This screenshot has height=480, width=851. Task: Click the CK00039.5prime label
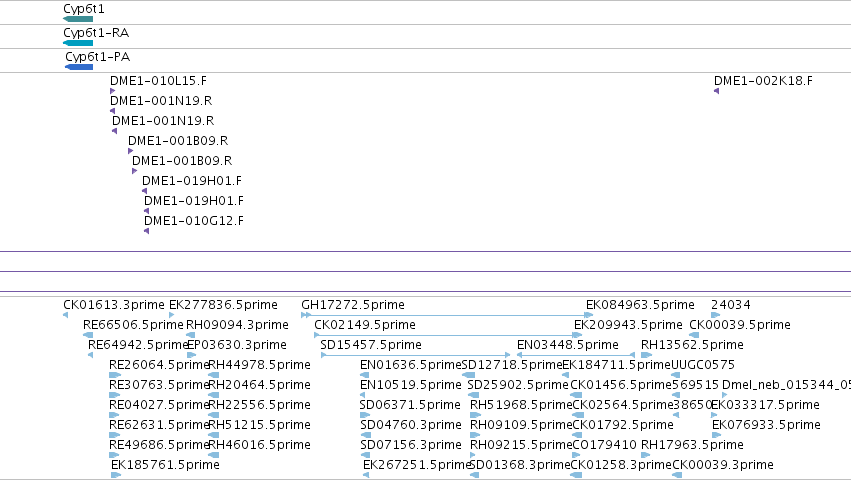(740, 325)
